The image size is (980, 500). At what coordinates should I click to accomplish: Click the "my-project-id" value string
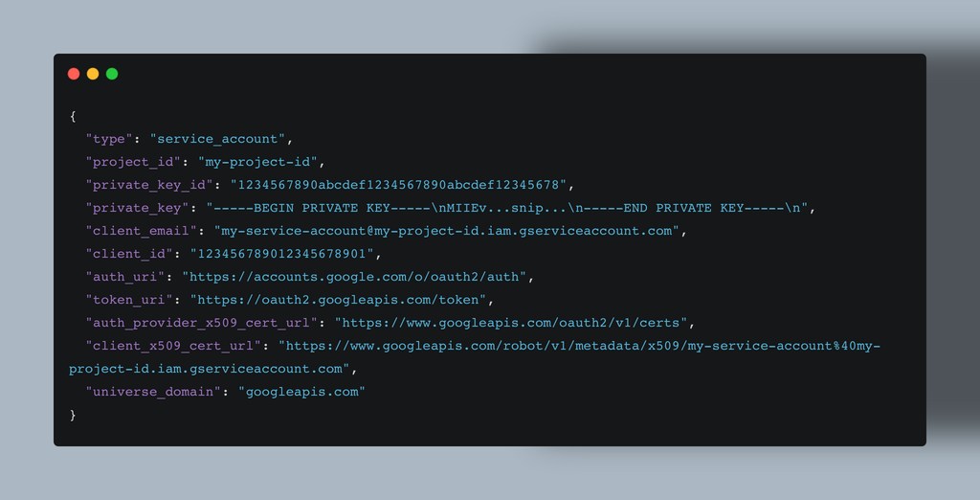point(257,162)
